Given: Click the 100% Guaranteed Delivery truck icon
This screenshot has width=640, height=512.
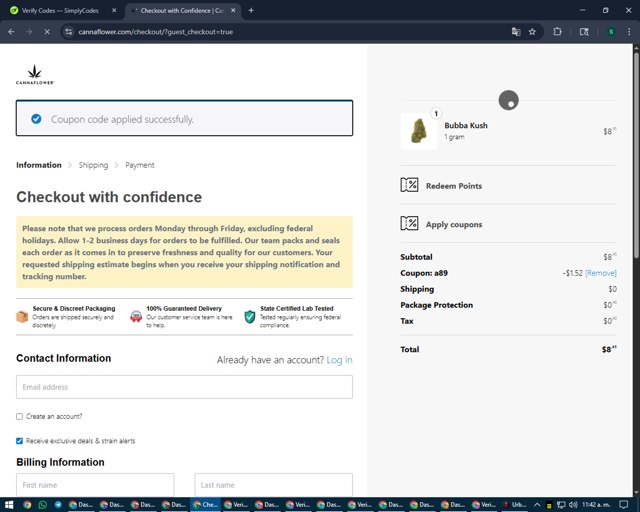Looking at the screenshot, I should click(x=136, y=316).
